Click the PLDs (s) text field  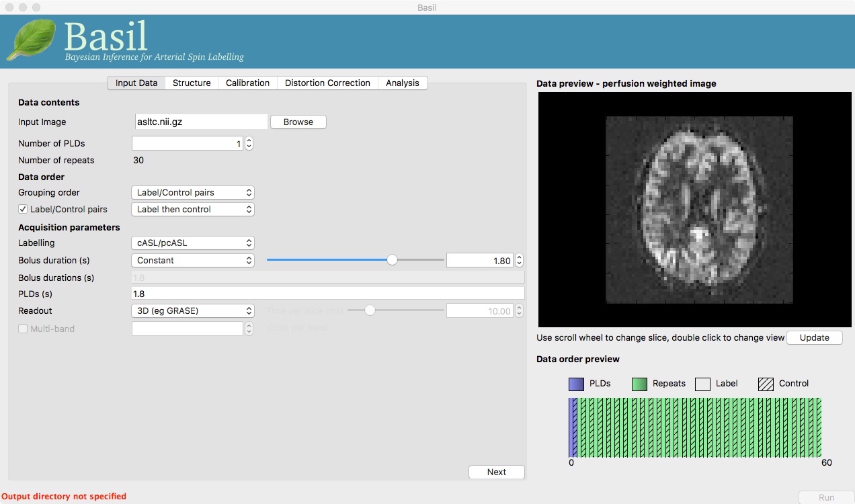click(x=327, y=294)
